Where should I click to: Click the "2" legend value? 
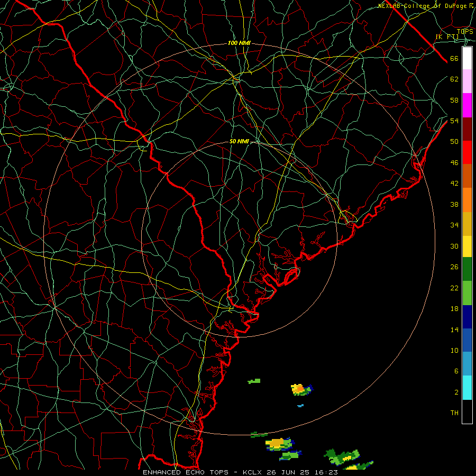tap(456, 392)
